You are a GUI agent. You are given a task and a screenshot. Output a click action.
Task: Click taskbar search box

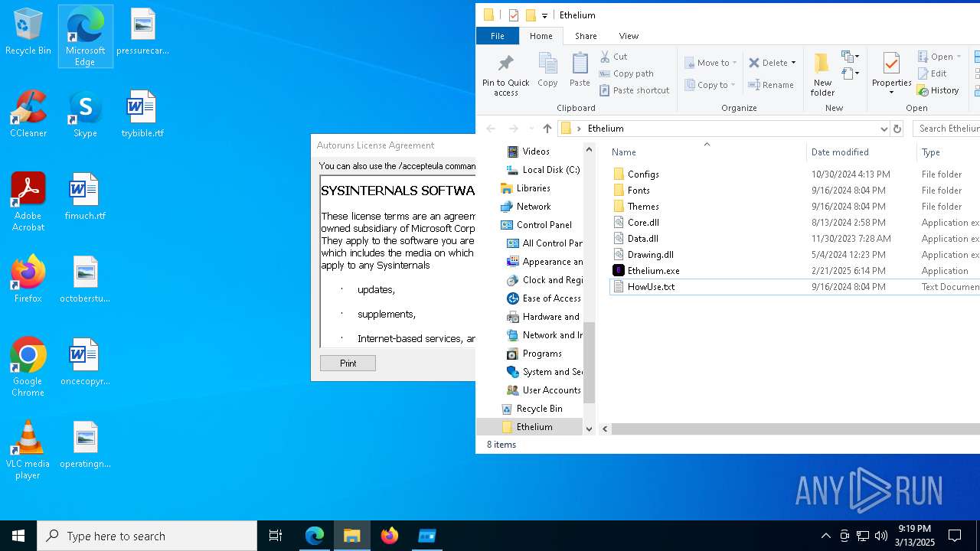tap(147, 536)
